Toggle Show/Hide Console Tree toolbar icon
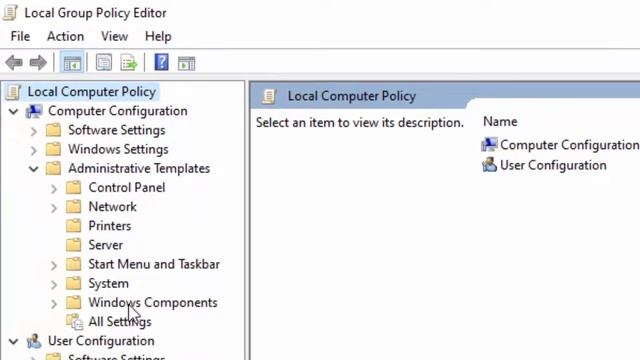The image size is (640, 360). (72, 63)
